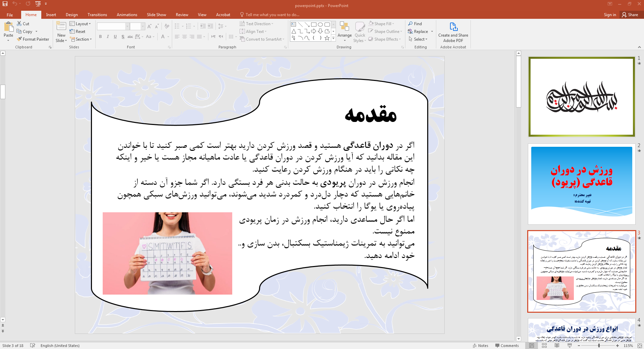Screen dimensions: 644x349
Task: Open the Section dropdown
Action: click(81, 39)
